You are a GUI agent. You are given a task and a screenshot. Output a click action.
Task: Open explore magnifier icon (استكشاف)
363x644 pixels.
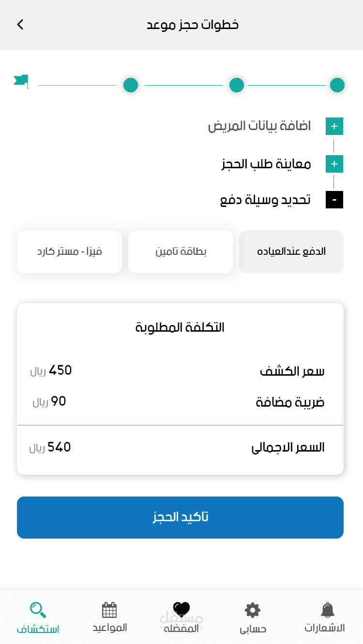(x=38, y=610)
